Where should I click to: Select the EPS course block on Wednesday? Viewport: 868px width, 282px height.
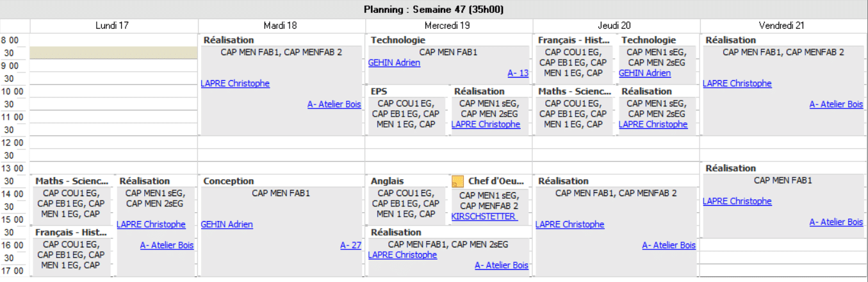405,110
